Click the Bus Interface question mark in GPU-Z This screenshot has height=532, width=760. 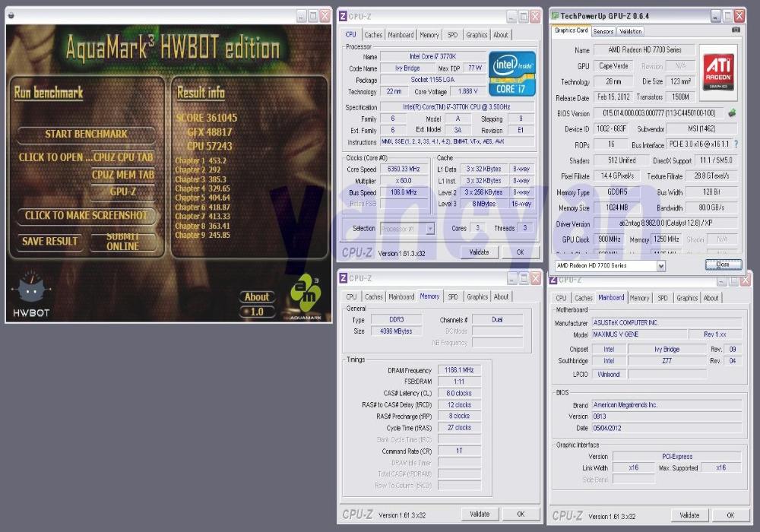pyautogui.click(x=736, y=144)
